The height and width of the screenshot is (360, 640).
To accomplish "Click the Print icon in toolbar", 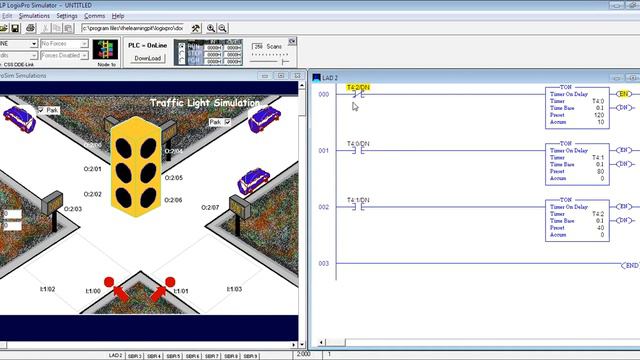I will (31, 28).
